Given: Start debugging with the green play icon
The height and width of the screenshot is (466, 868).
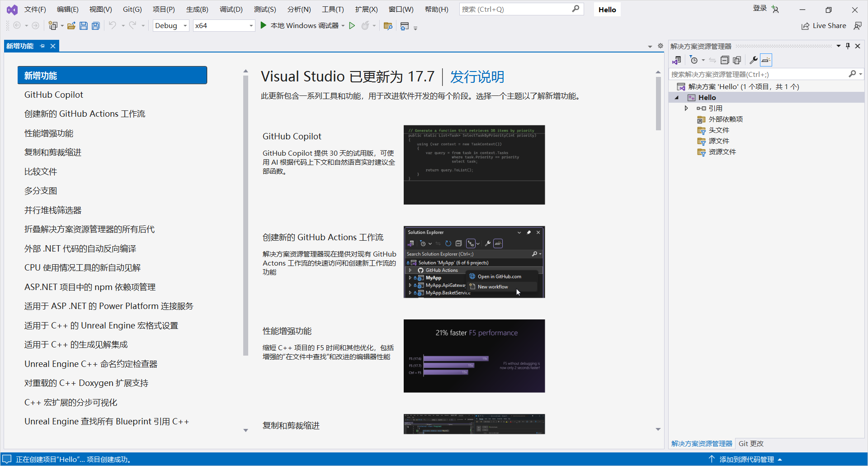Looking at the screenshot, I should pos(263,25).
